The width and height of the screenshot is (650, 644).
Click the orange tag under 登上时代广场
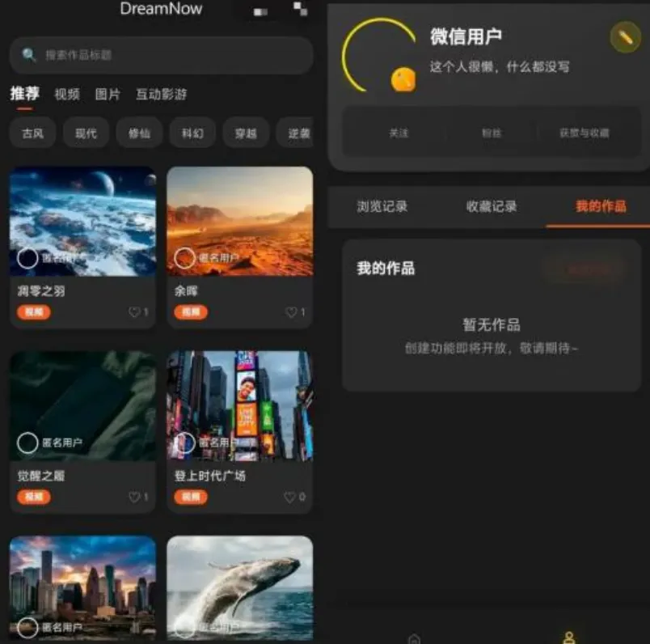click(x=191, y=497)
